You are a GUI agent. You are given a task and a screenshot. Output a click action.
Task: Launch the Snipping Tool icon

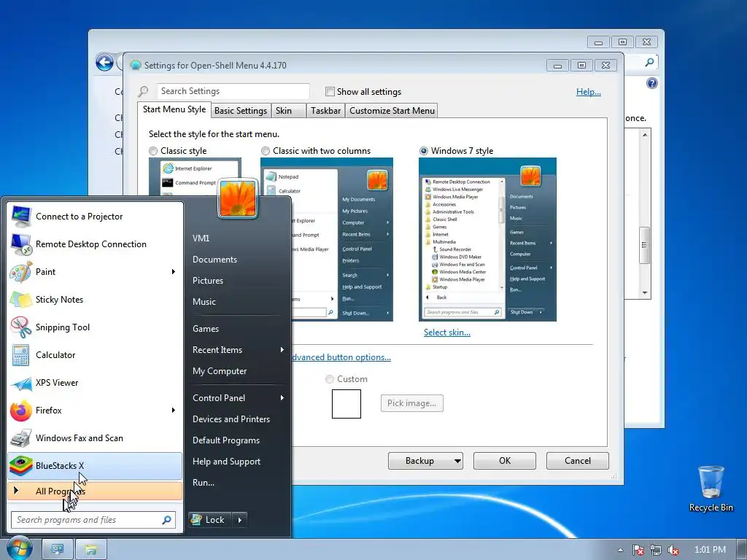coord(21,327)
